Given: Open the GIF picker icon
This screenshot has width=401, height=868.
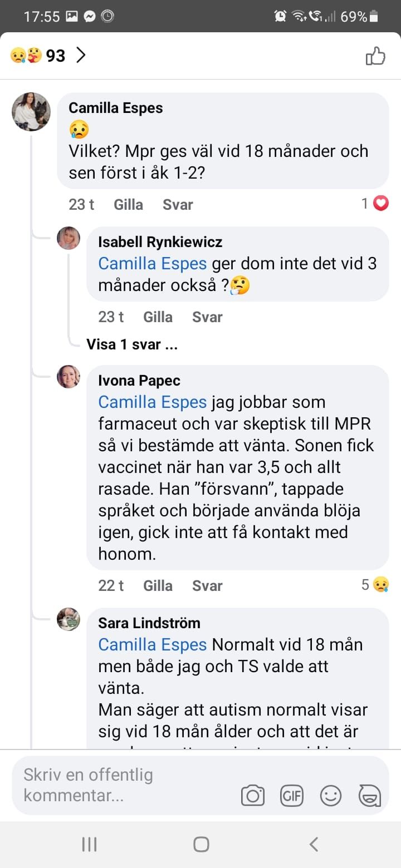Looking at the screenshot, I should [291, 796].
